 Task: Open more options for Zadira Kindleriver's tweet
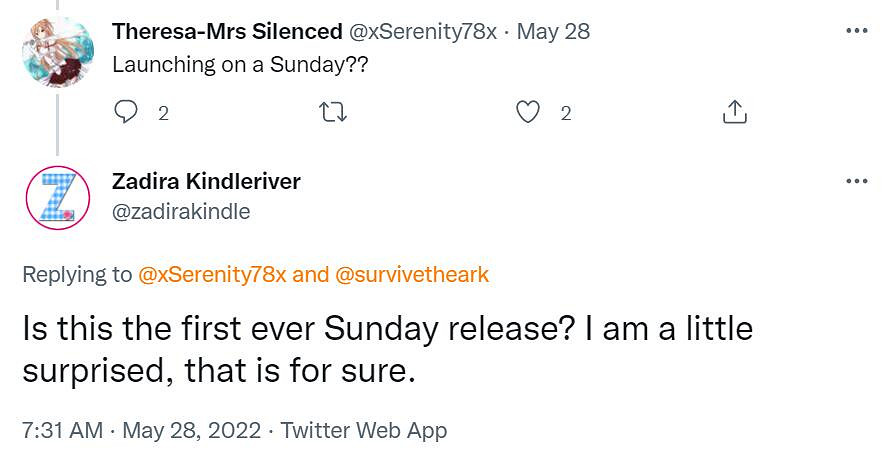click(857, 181)
